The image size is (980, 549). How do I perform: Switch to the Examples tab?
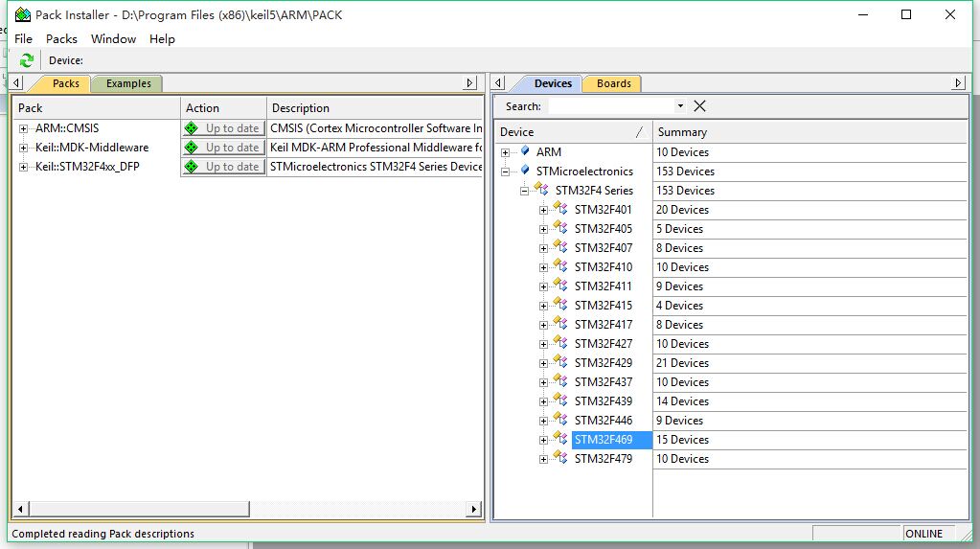coord(128,83)
